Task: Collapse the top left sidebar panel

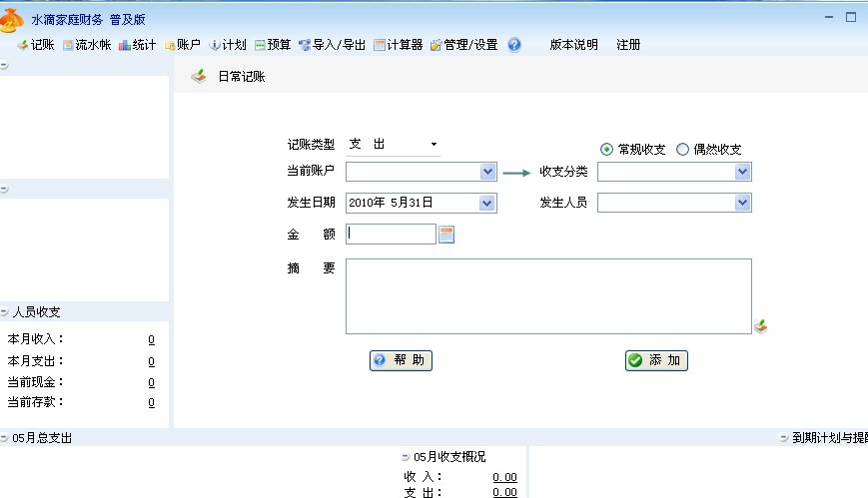Action: (4, 65)
